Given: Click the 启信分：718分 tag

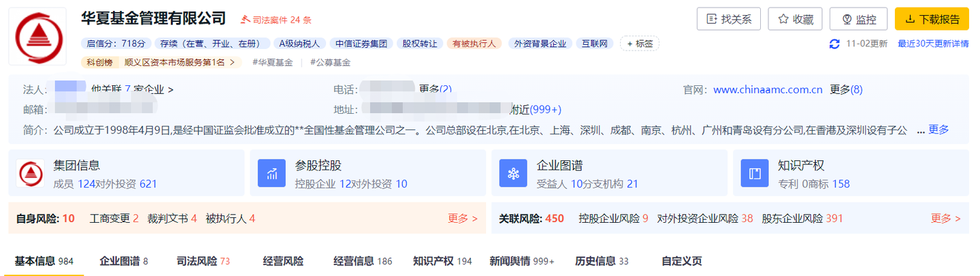Looking at the screenshot, I should (116, 44).
